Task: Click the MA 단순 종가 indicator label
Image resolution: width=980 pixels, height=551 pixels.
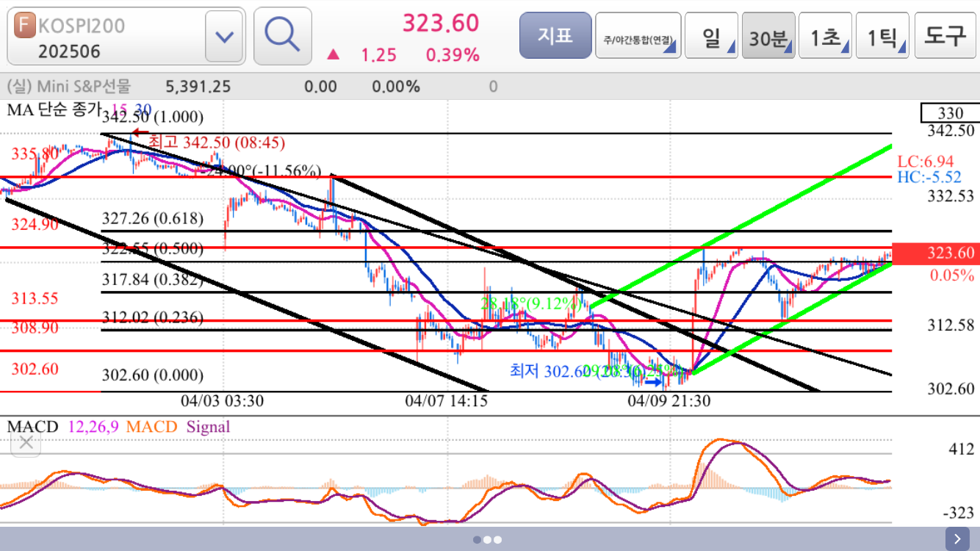Action: pos(53,110)
